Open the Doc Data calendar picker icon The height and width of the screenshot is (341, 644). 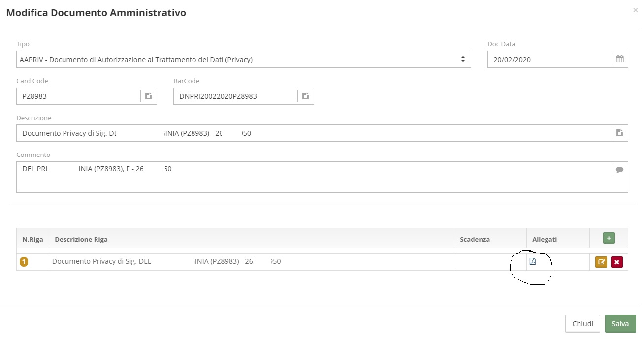pos(619,59)
